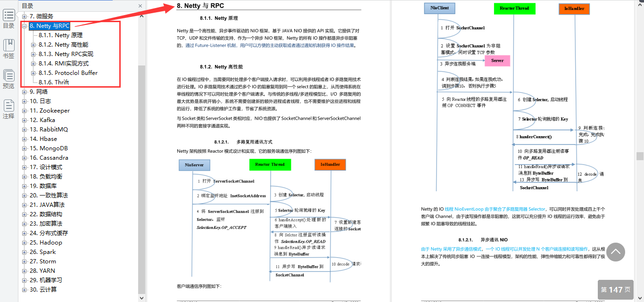Click the NioServer box in the diagram
The height and width of the screenshot is (302, 644).
[194, 164]
